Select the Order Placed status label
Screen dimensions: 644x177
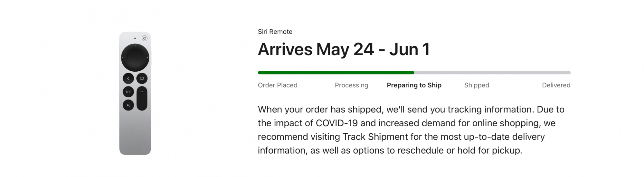click(x=278, y=85)
